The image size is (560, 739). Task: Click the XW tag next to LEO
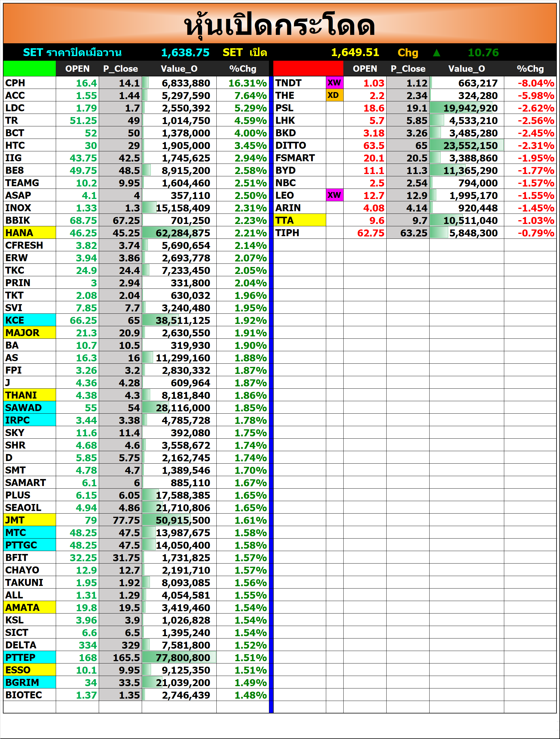point(335,195)
